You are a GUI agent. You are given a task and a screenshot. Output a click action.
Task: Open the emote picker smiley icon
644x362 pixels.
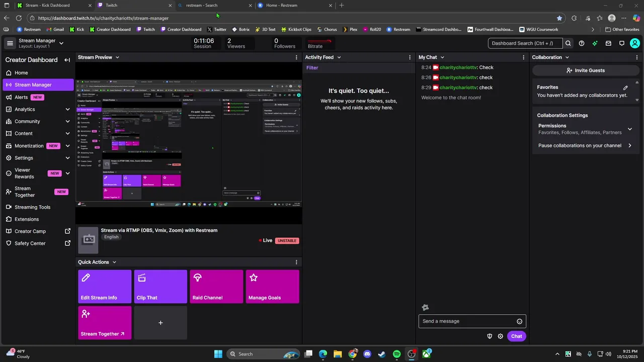[520, 321]
